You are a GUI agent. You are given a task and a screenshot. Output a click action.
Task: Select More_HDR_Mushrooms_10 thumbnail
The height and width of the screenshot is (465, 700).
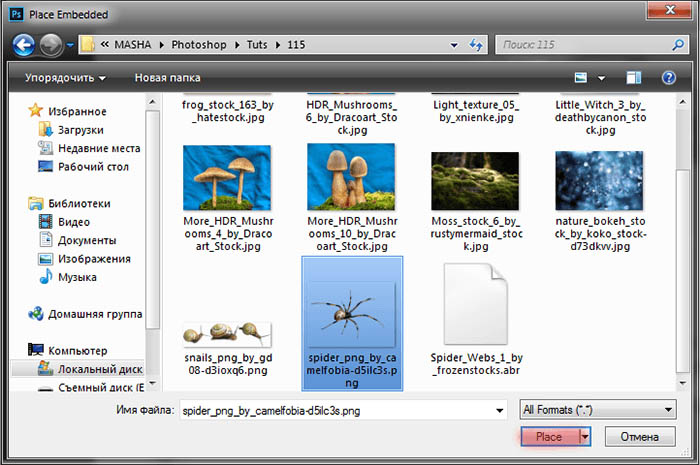click(x=351, y=177)
